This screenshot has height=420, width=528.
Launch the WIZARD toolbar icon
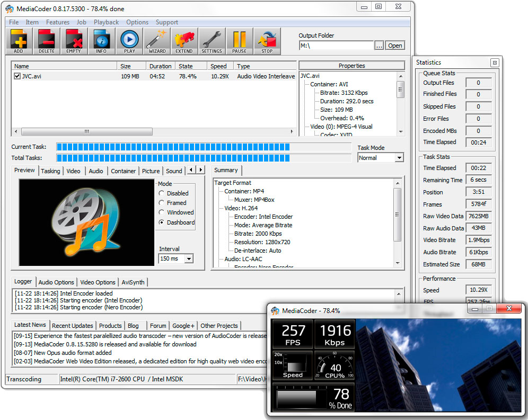click(x=157, y=41)
